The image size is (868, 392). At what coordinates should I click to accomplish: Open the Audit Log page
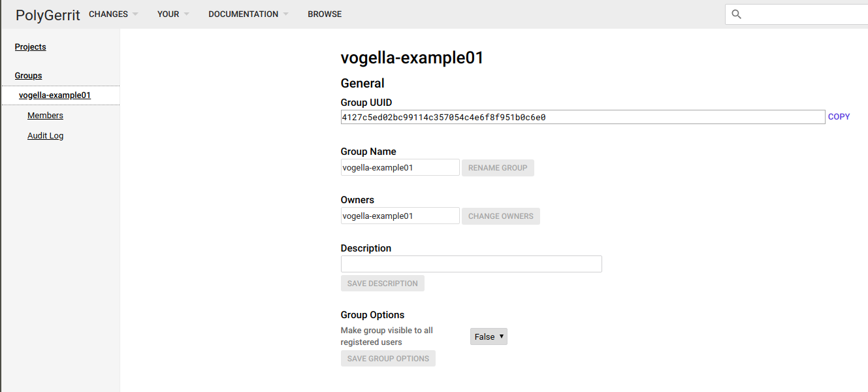pyautogui.click(x=45, y=136)
